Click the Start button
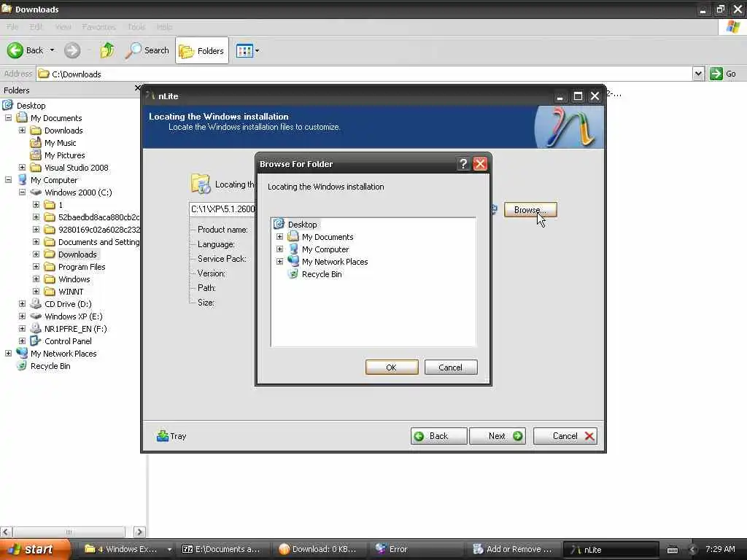Screen dimensions: 747x560 point(35,549)
